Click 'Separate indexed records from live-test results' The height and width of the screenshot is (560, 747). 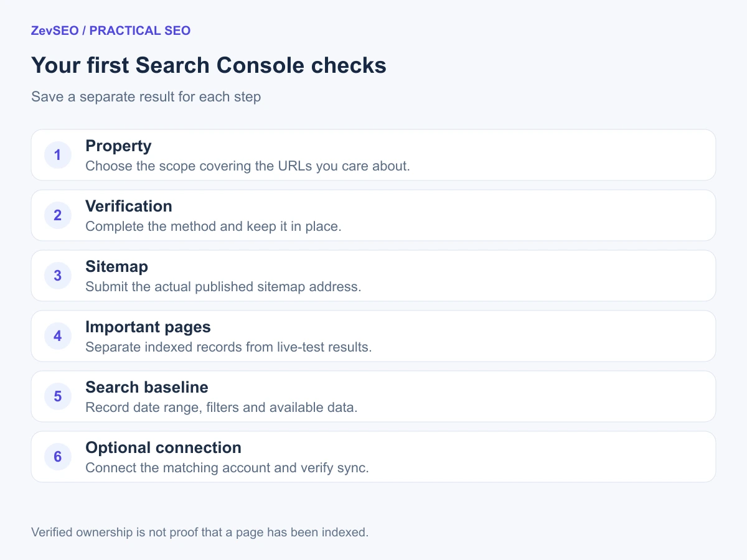[x=228, y=347]
